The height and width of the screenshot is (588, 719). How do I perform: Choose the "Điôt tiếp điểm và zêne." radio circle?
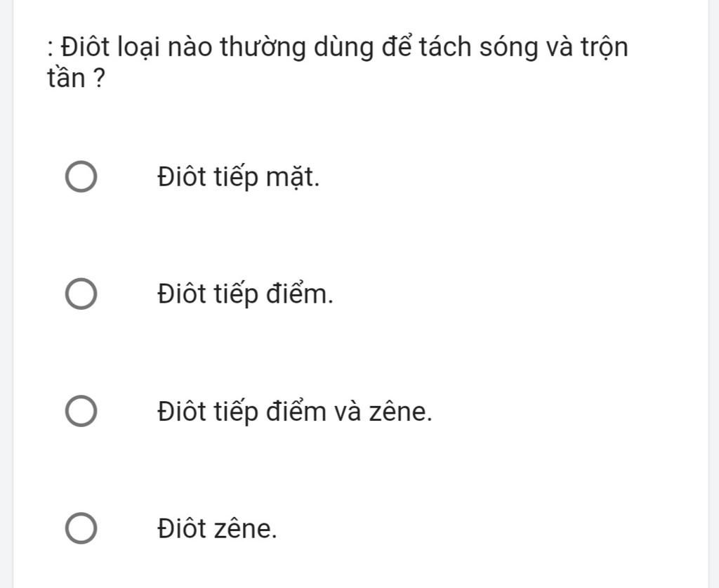tap(81, 412)
